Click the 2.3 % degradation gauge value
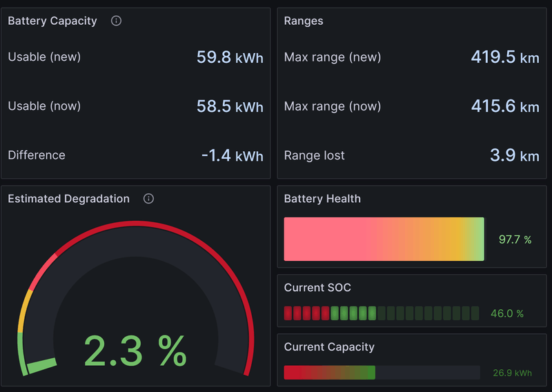This screenshot has width=552, height=392. pos(135,351)
